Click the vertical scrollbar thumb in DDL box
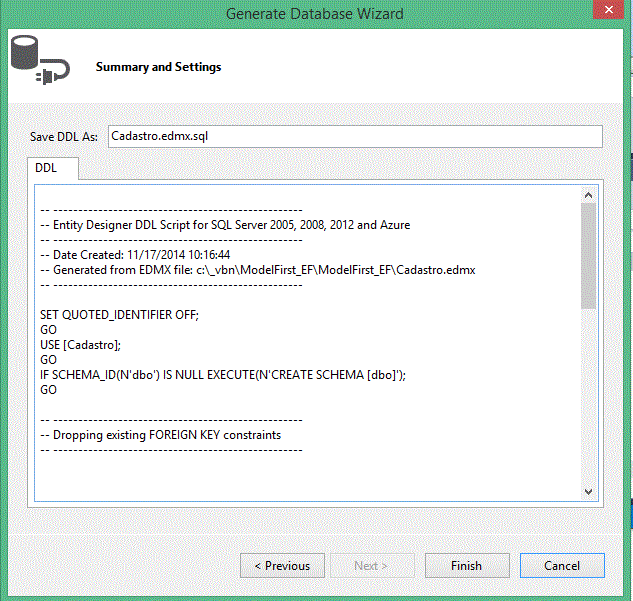Screen dimensions: 633x601 coord(589,256)
